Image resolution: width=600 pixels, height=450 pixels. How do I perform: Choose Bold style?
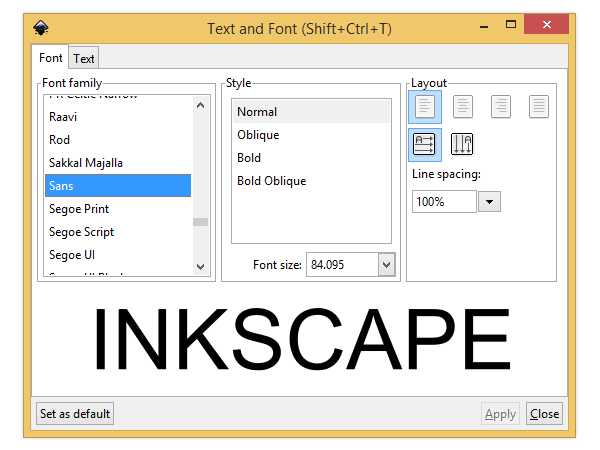(x=311, y=158)
